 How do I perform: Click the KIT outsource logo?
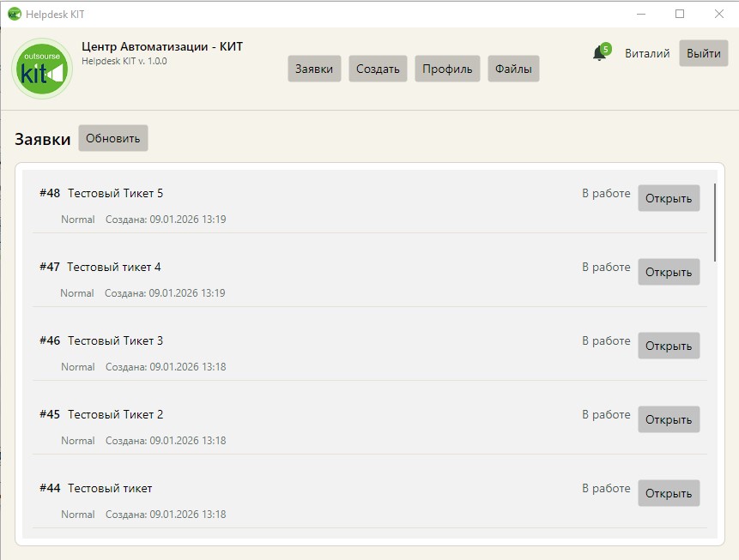[x=41, y=69]
